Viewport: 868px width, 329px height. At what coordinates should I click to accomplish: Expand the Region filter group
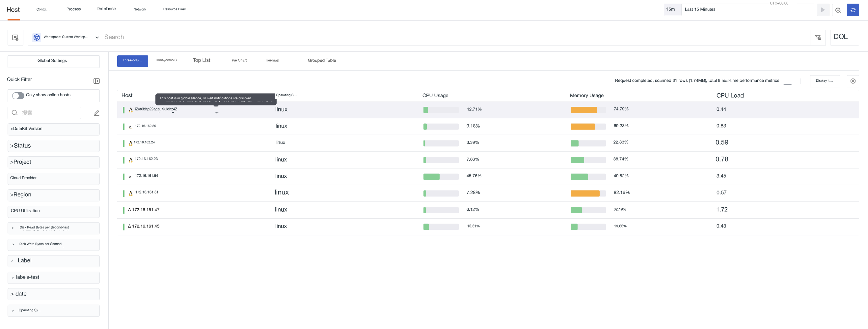point(54,195)
